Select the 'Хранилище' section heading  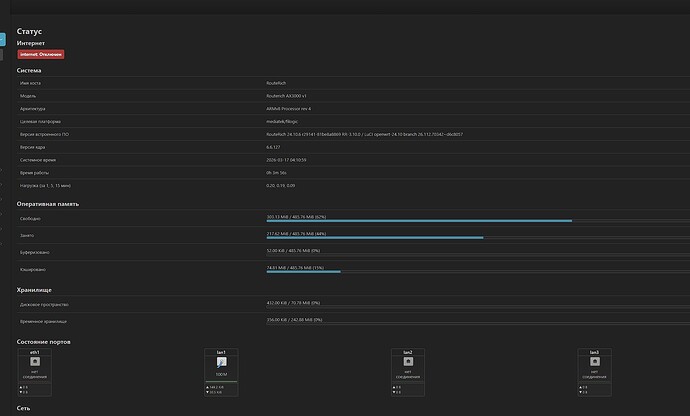[34, 290]
